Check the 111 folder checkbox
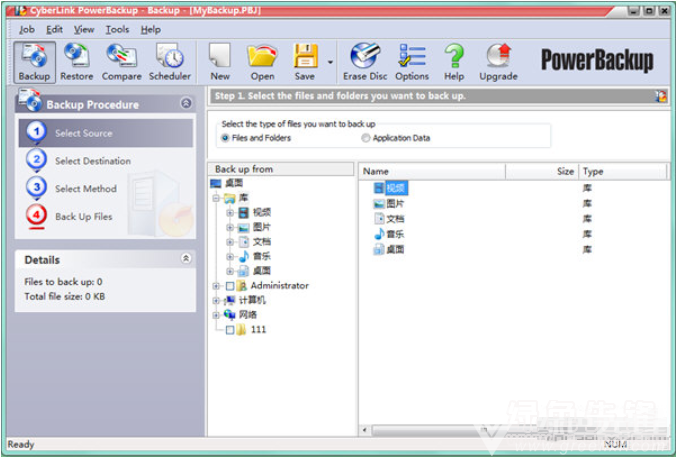The image size is (676, 460). click(230, 330)
